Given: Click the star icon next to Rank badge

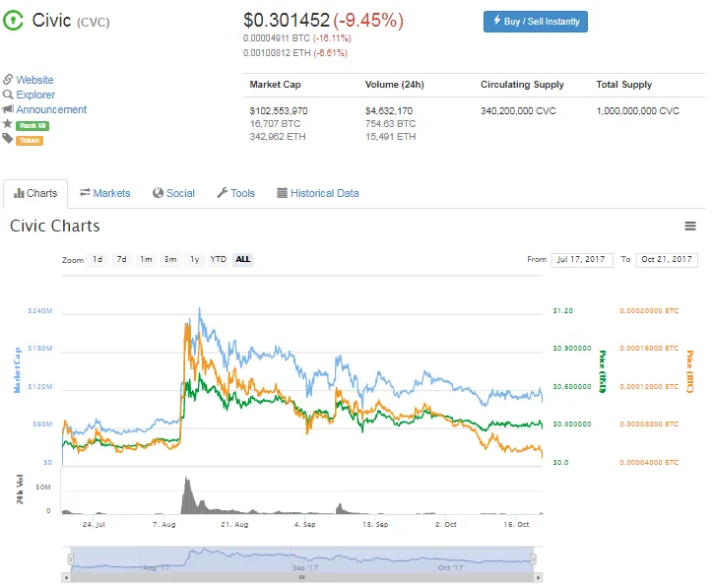Looking at the screenshot, I should (x=8, y=124).
